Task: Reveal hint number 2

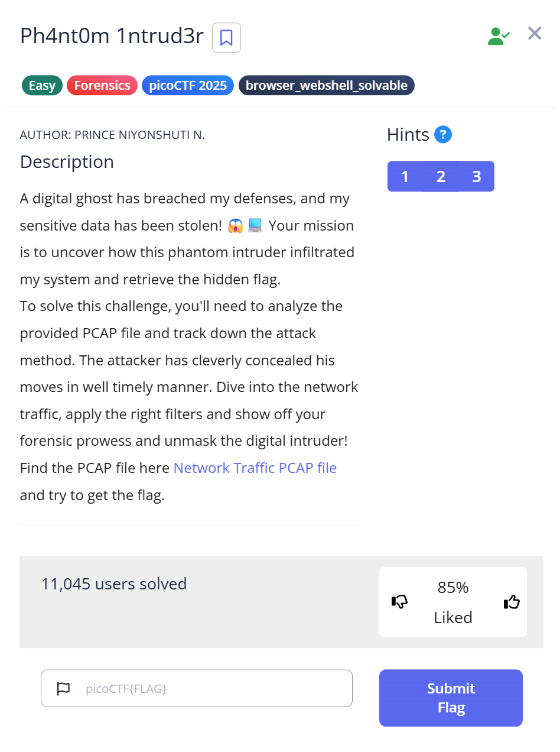Action: (441, 176)
